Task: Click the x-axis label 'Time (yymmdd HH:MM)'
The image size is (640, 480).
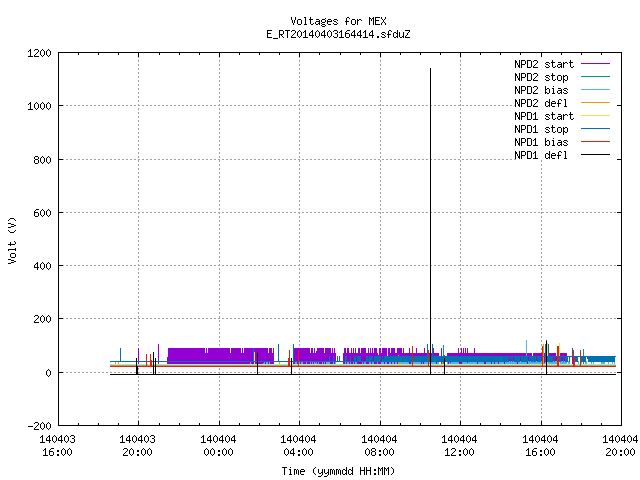Action: click(338, 471)
